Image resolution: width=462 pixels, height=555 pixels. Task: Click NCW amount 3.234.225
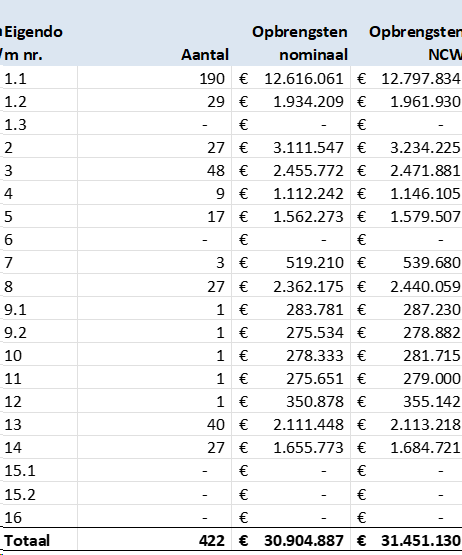(x=425, y=148)
